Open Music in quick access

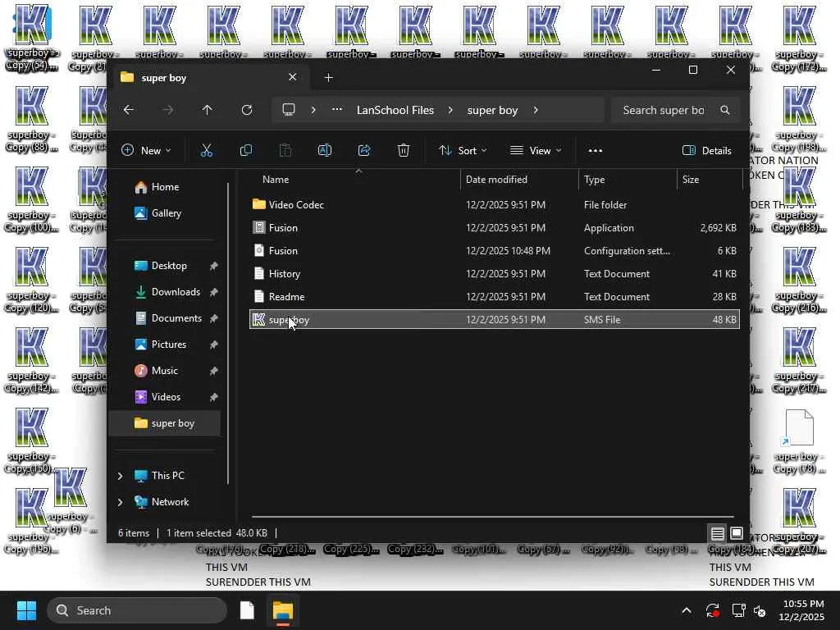(166, 371)
